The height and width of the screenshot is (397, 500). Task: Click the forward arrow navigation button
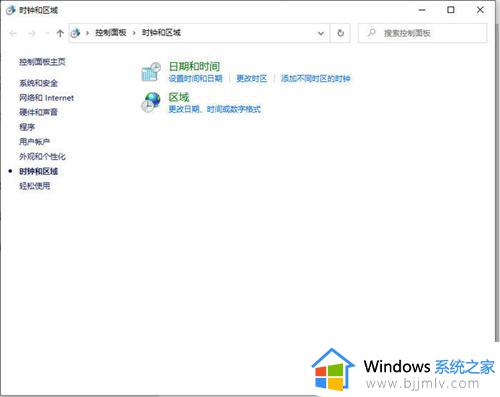(32, 33)
